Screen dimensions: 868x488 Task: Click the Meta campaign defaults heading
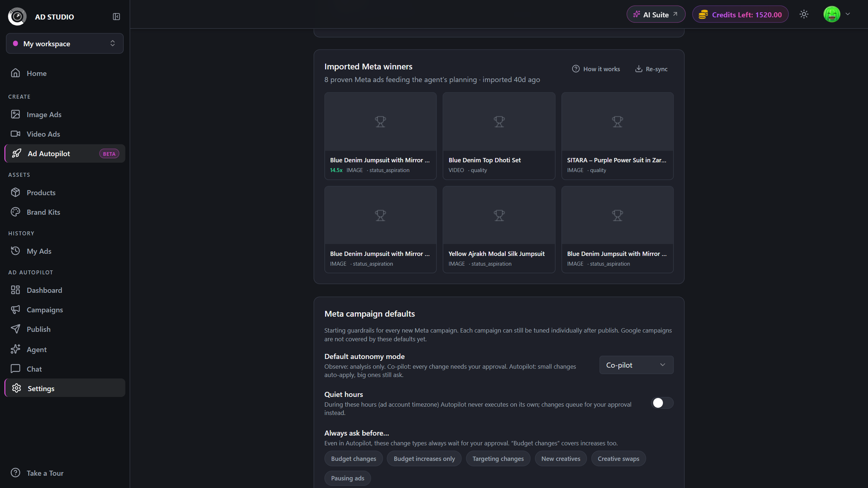click(x=369, y=314)
